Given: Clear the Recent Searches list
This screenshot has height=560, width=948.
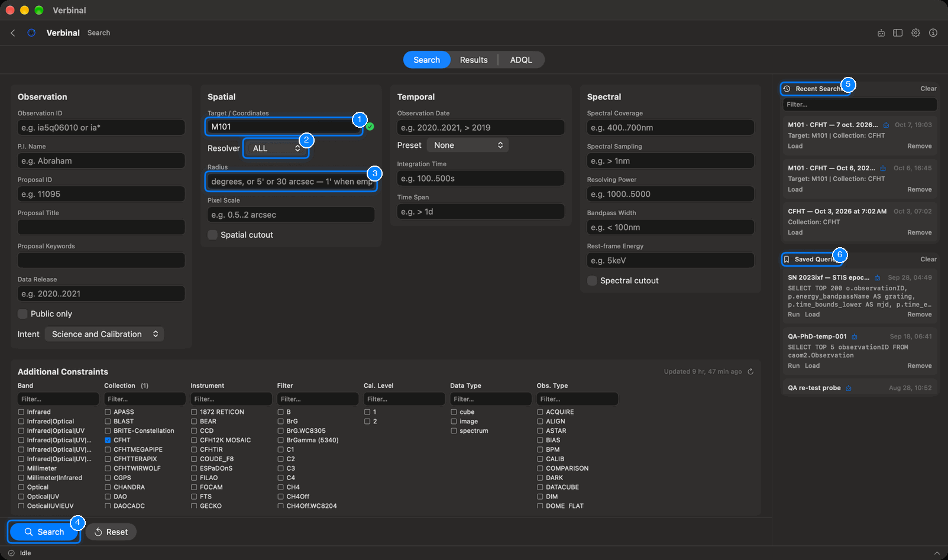Looking at the screenshot, I should tap(928, 89).
